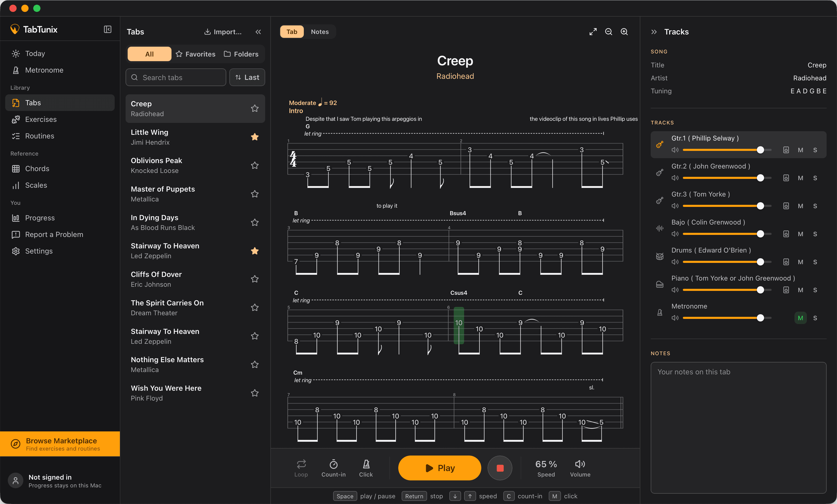Click the zoom in magnifier icon
The height and width of the screenshot is (504, 837).
(x=624, y=32)
